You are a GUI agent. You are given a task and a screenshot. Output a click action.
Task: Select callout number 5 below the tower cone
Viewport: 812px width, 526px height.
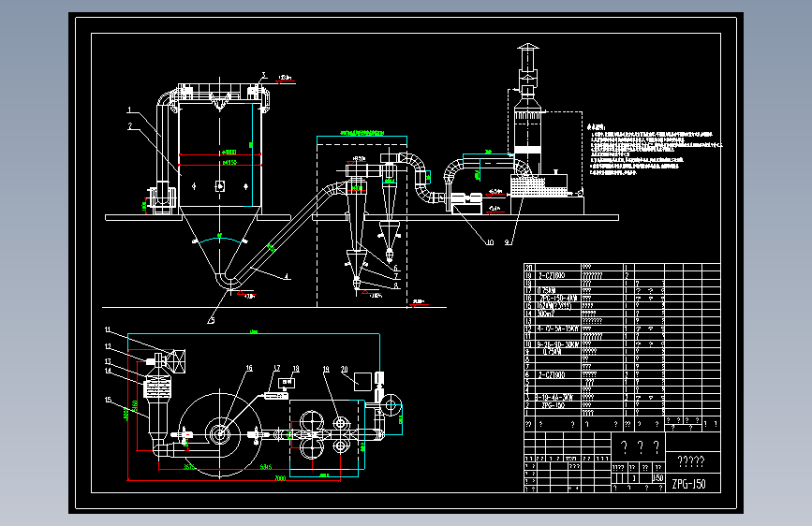212,320
